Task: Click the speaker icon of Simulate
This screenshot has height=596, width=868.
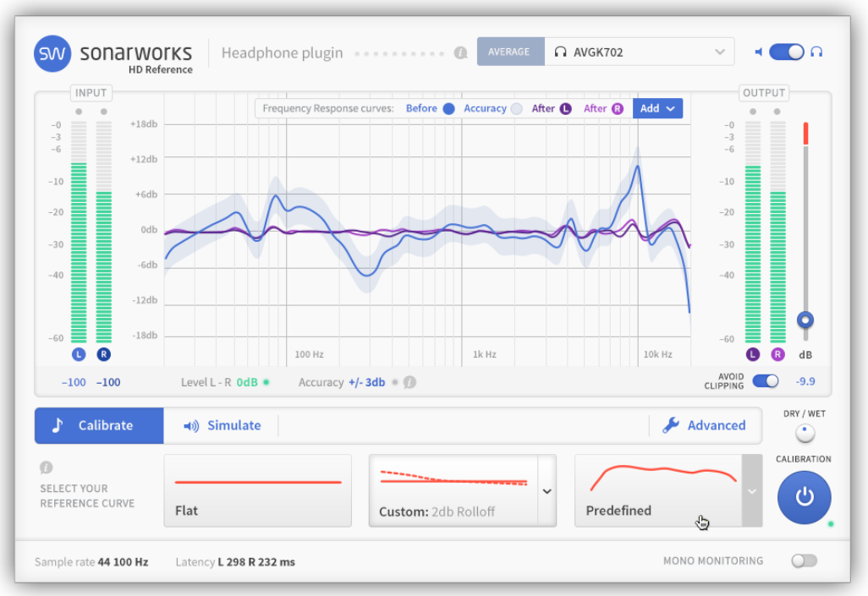Action: [x=191, y=425]
